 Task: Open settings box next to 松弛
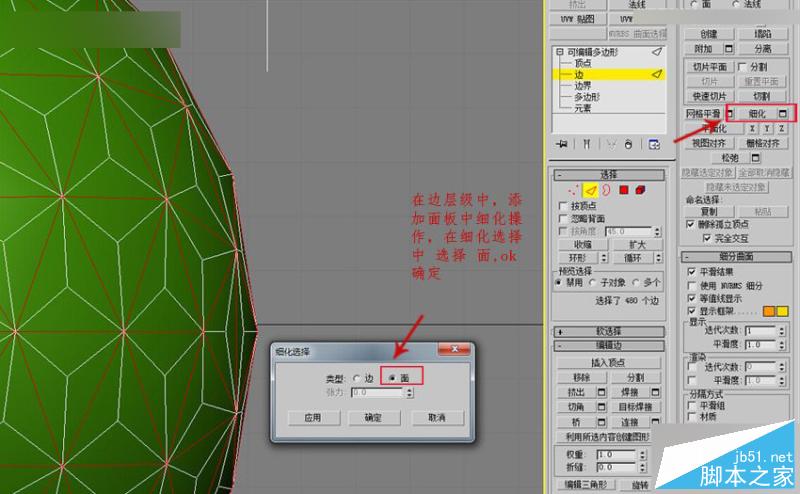(x=756, y=158)
